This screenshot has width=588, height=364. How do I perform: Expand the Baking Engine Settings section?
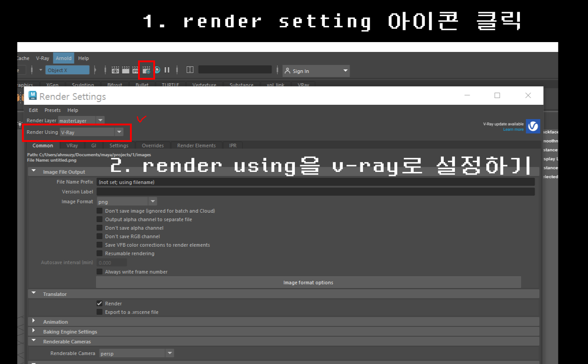[34, 331]
